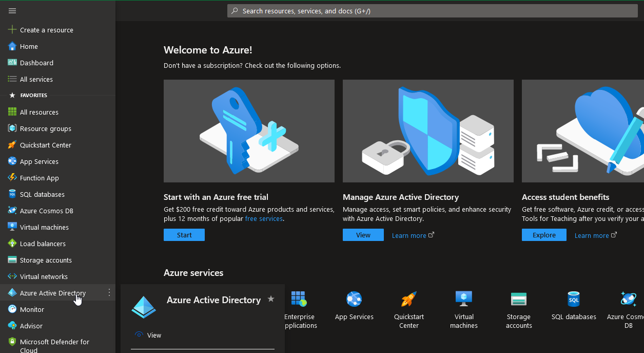This screenshot has height=353, width=644.
Task: Click the 'Azure services' section heading
Action: [193, 273]
